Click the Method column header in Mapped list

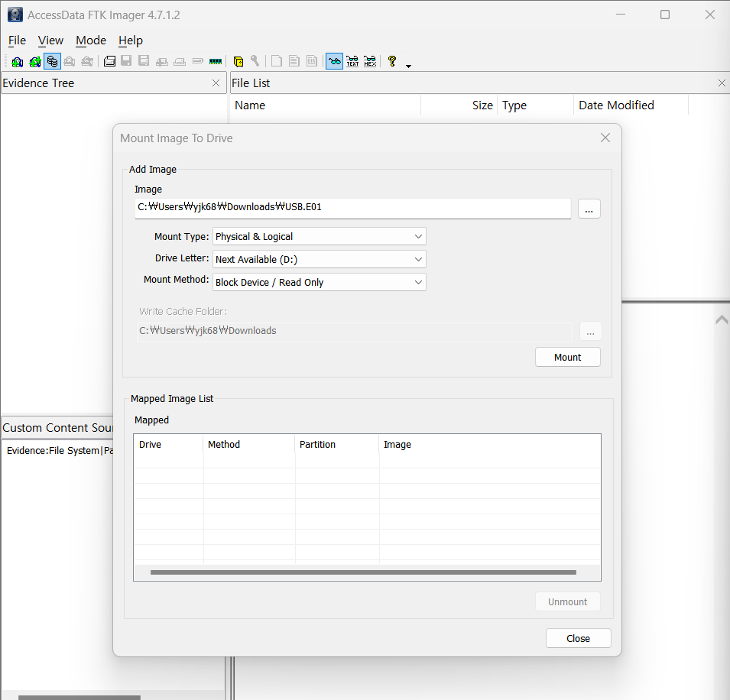(249, 445)
